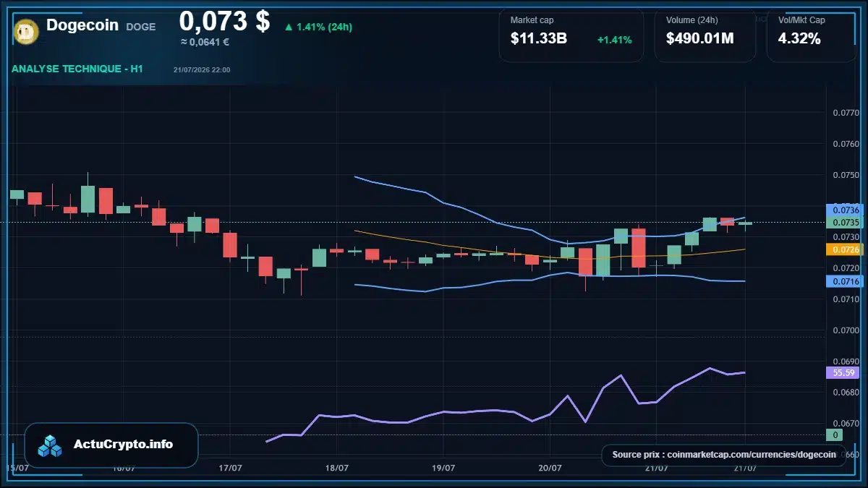Open the Market cap card
This screenshot has height=488, width=868.
pos(571,35)
